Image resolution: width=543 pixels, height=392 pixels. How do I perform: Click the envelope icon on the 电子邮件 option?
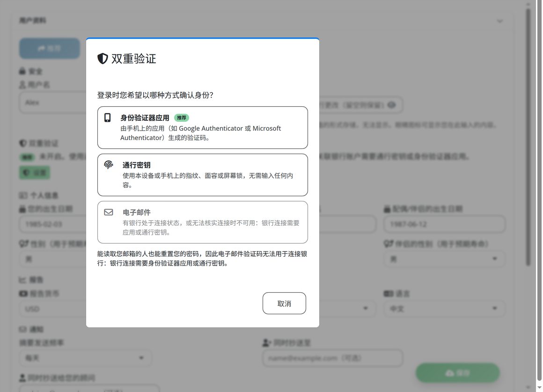click(x=109, y=212)
